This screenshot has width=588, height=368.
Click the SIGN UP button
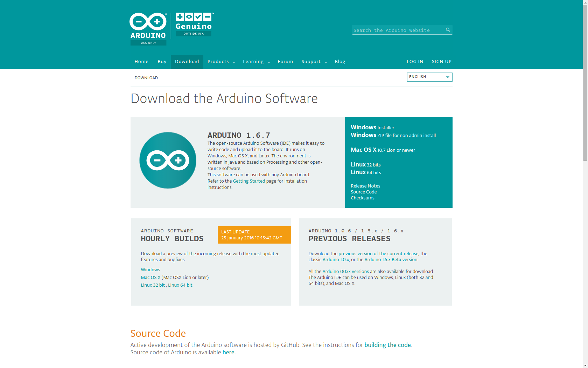coord(442,61)
